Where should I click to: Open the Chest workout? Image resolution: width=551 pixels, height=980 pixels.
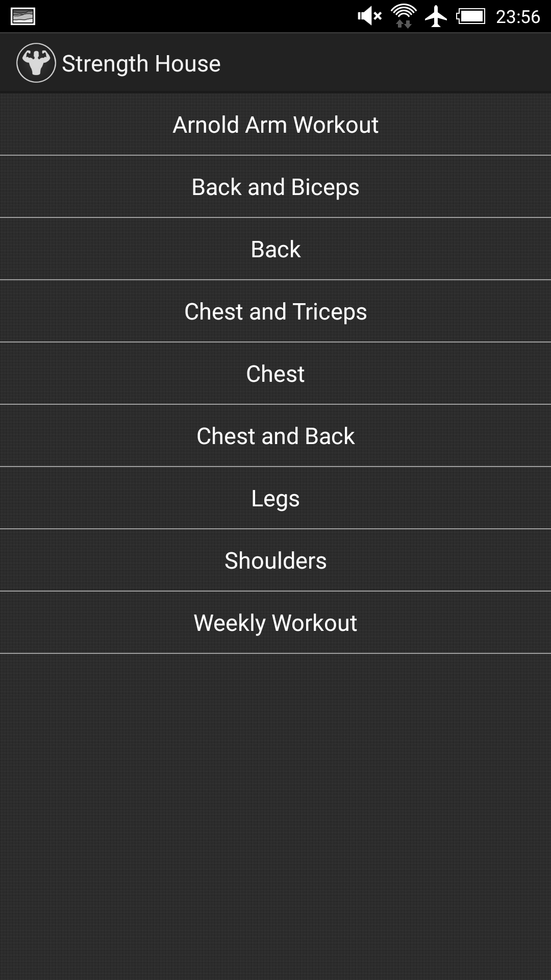click(275, 373)
